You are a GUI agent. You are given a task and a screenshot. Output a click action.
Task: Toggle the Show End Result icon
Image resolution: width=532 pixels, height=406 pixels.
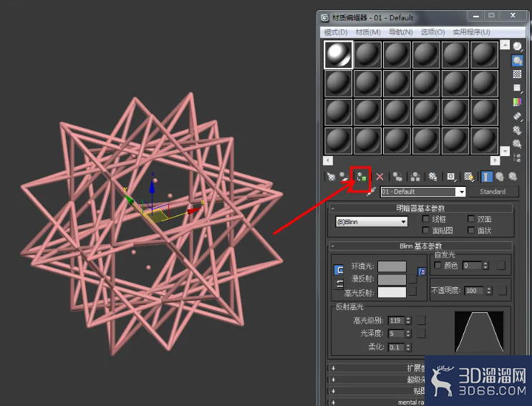[487, 177]
